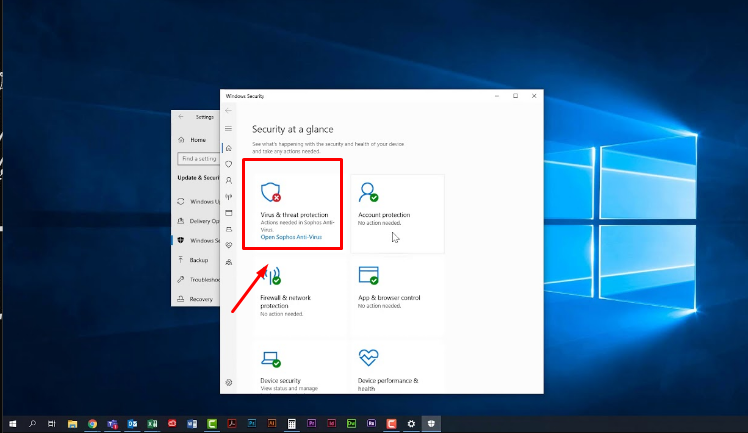Screen dimensions: 748x433
Task: Click the back arrow in Windows Security
Action: tap(229, 111)
